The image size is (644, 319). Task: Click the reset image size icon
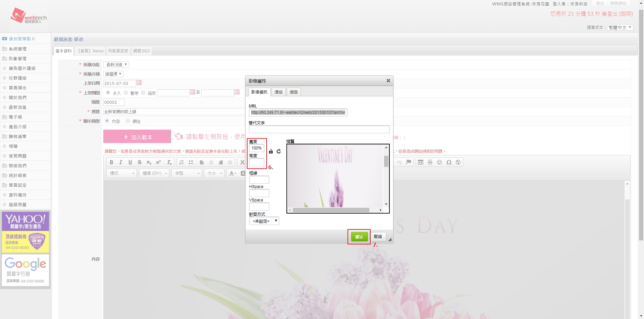(x=279, y=151)
